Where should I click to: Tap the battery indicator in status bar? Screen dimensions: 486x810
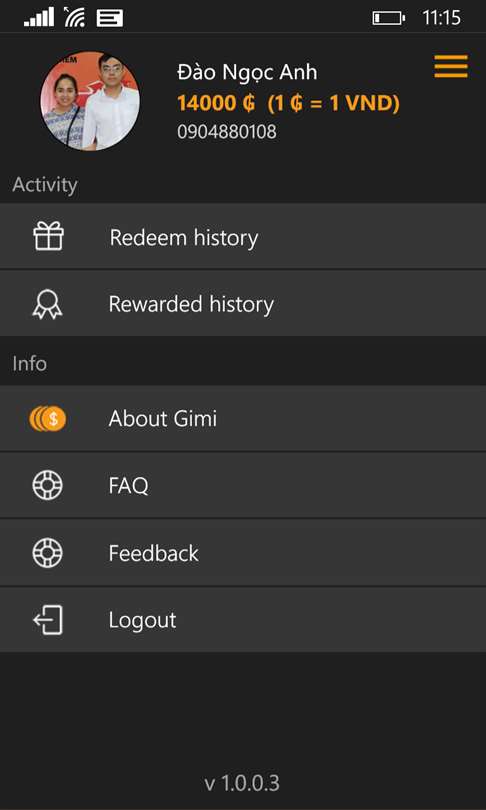click(388, 19)
